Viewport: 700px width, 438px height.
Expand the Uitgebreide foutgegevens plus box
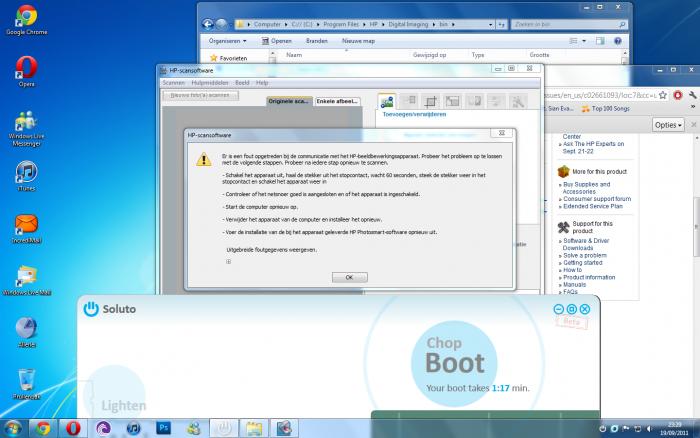229,262
